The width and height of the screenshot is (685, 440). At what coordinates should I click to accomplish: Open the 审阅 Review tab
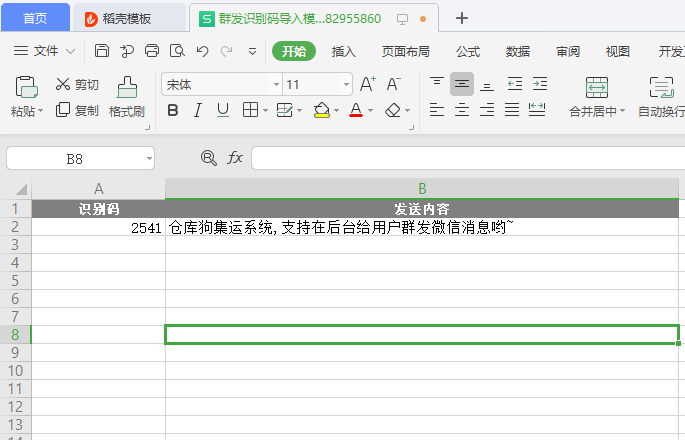click(568, 52)
